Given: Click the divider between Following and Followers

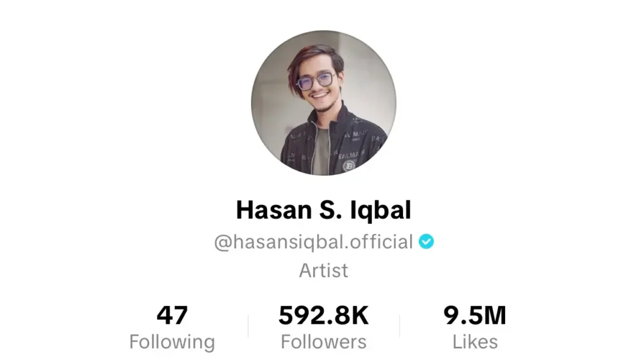Looking at the screenshot, I should tap(248, 326).
